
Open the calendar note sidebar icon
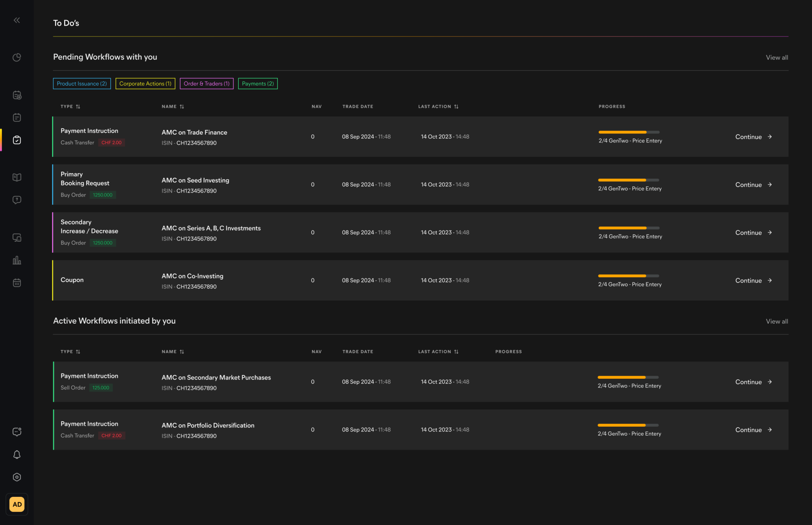click(17, 117)
